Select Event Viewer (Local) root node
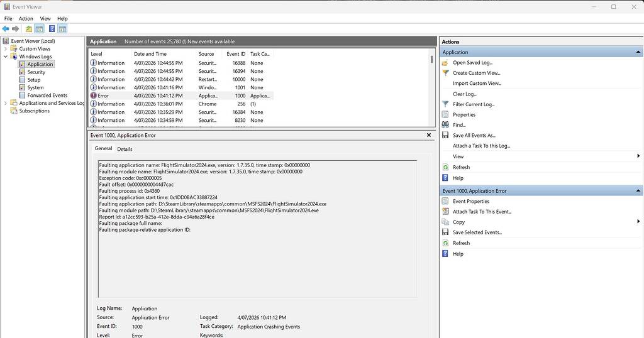Screen dimensions: 644x338 tap(33, 41)
